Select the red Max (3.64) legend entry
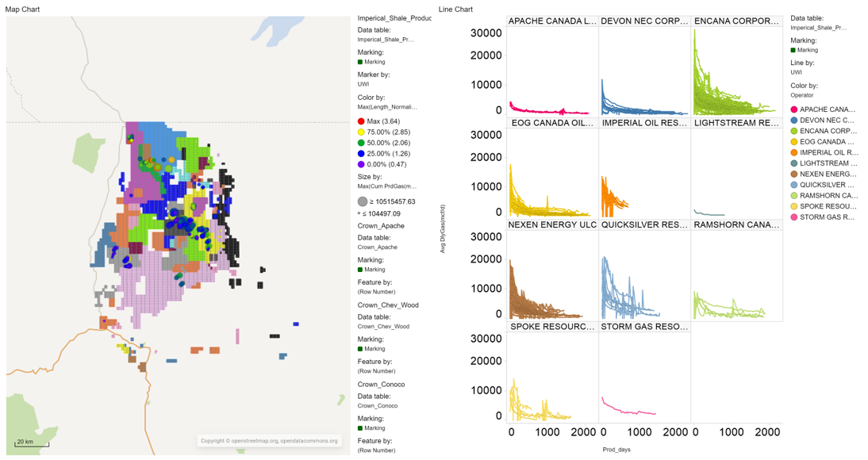The image size is (868, 460). 379,121
